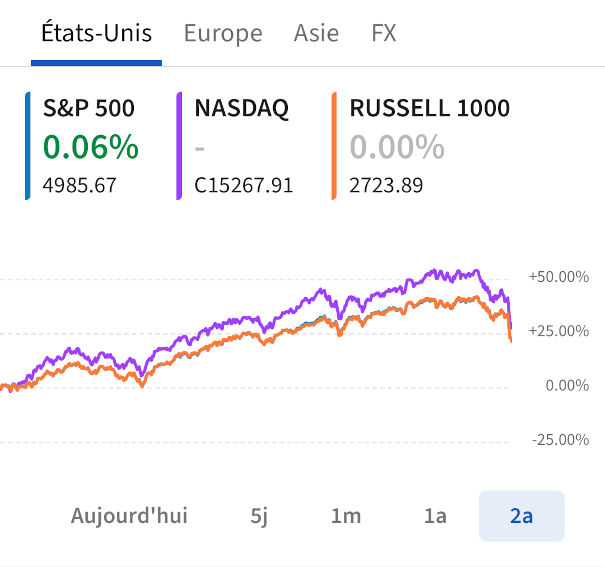The height and width of the screenshot is (567, 605).
Task: Set chart range to 5j
Action: point(260,516)
